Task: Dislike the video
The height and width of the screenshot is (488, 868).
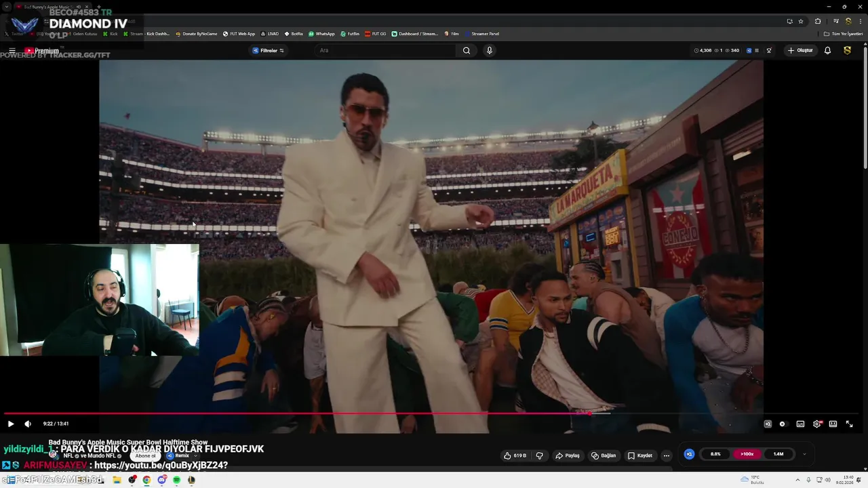Action: click(540, 455)
